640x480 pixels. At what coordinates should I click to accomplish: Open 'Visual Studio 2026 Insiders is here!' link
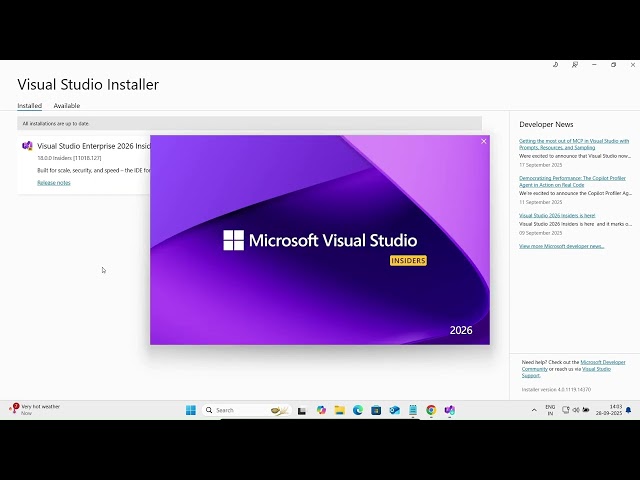click(x=557, y=216)
